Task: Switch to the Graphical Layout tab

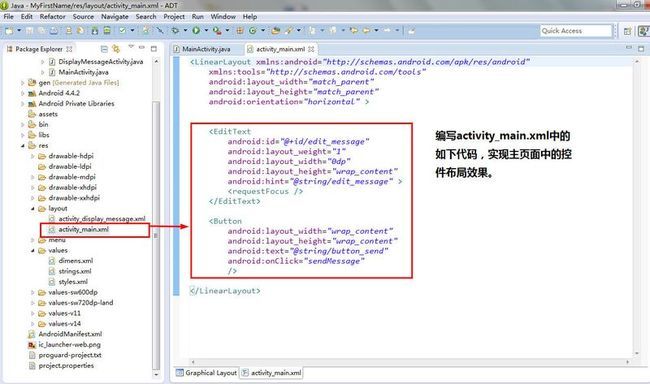Action: [x=206, y=373]
